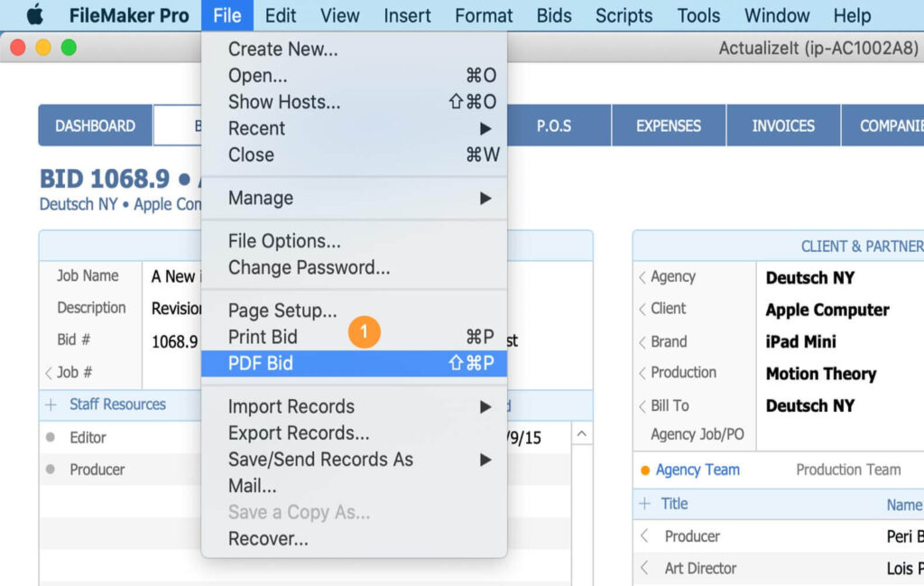Choose Open... in the File menu
924x586 pixels.
click(354, 76)
